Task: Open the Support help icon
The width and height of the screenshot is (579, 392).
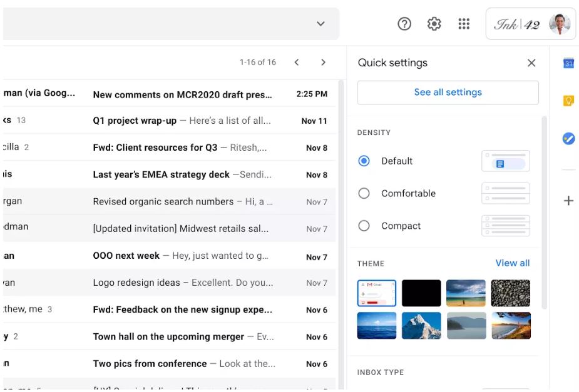Action: coord(404,24)
